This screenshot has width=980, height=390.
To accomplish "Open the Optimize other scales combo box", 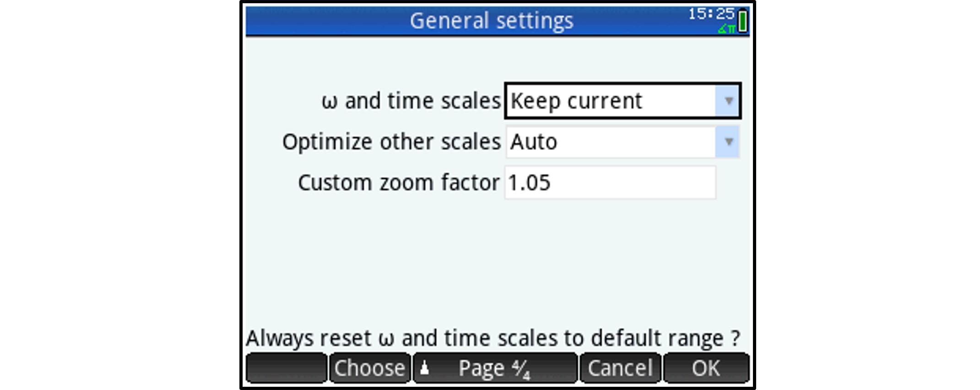I will point(612,142).
